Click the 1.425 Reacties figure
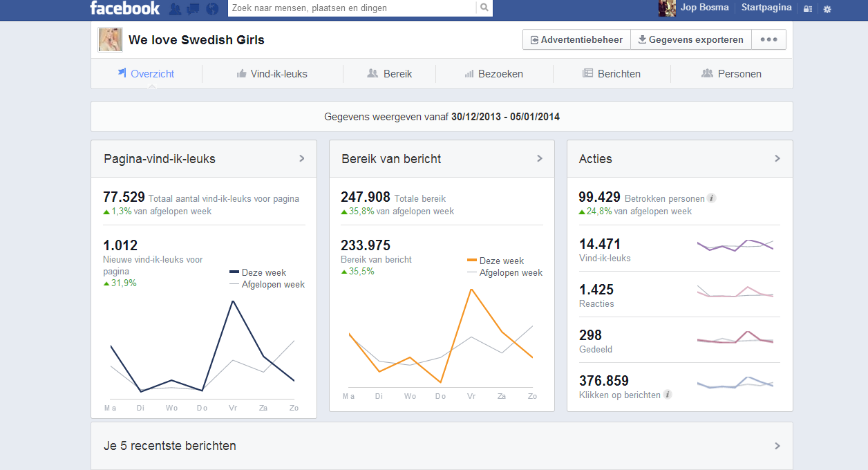 (596, 290)
